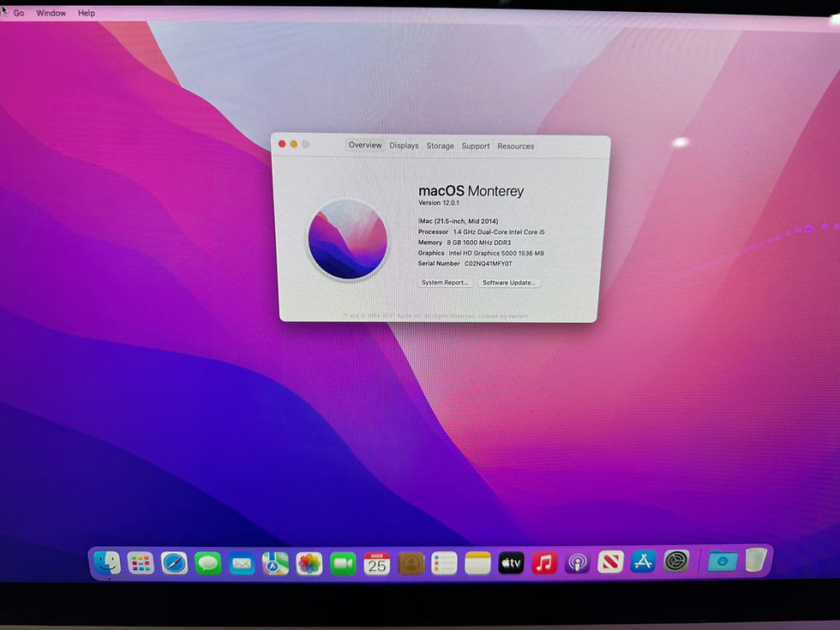Open the Resources tab
This screenshot has height=630, width=840.
515,147
